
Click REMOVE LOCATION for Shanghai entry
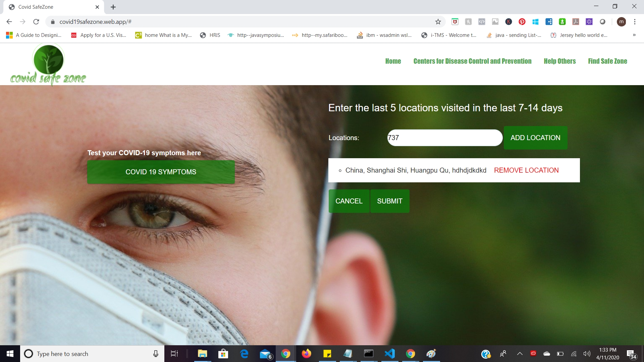tap(526, 170)
